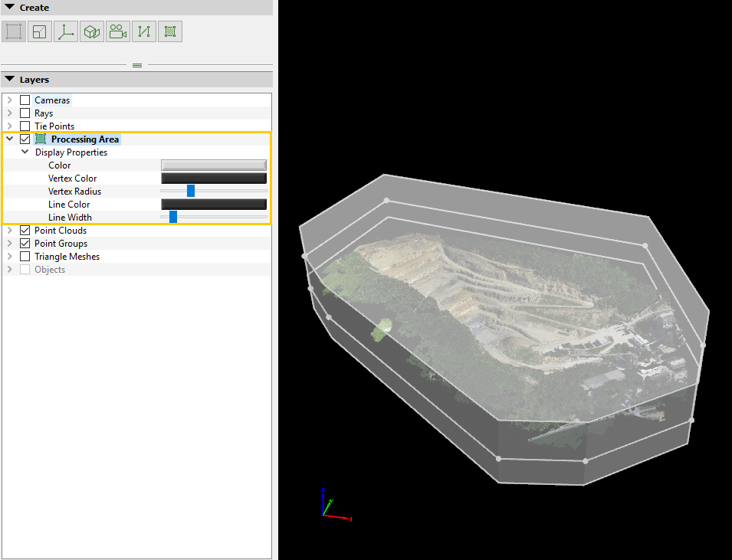Viewport: 732px width, 560px height.
Task: Collapse the Processing Area tree item
Action: [9, 139]
